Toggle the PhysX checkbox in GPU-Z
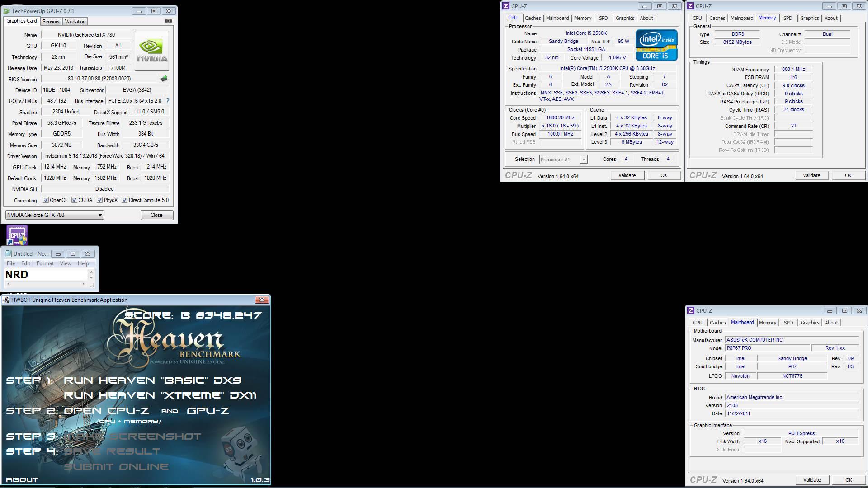The image size is (868, 488). 99,200
